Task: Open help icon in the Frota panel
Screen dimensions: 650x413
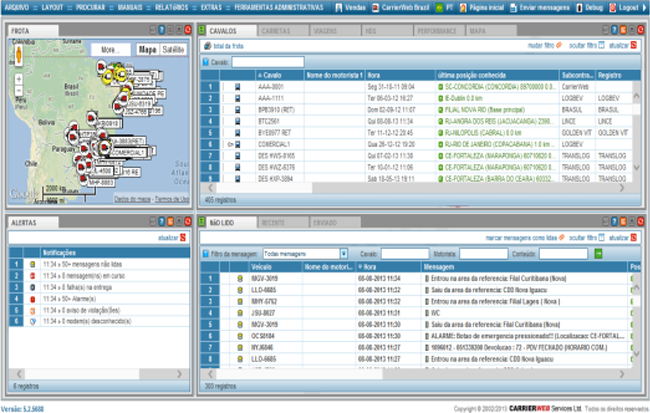Action: click(x=162, y=30)
